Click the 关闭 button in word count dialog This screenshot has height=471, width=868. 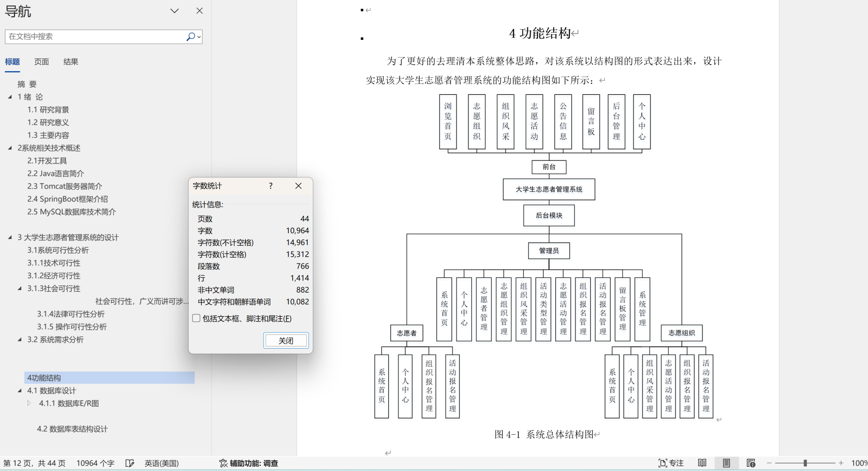tap(286, 341)
